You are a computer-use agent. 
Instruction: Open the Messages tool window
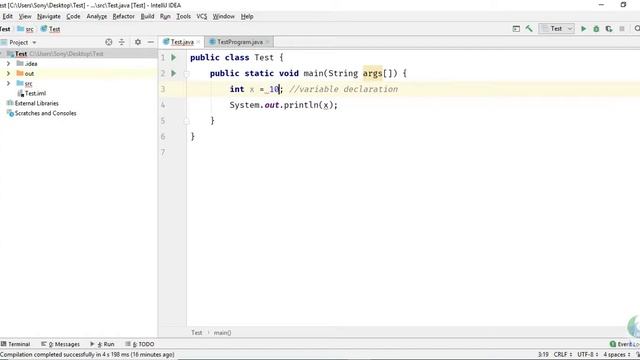pyautogui.click(x=60, y=344)
